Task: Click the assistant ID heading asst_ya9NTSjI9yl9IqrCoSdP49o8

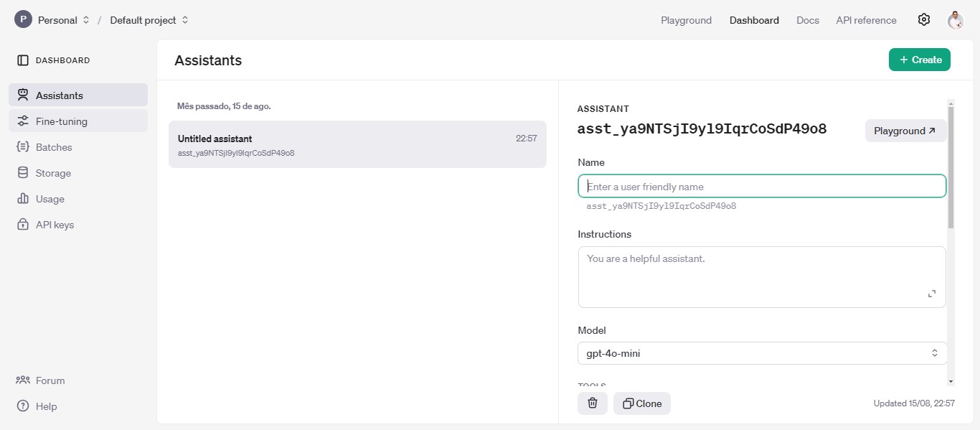Action: coord(702,129)
